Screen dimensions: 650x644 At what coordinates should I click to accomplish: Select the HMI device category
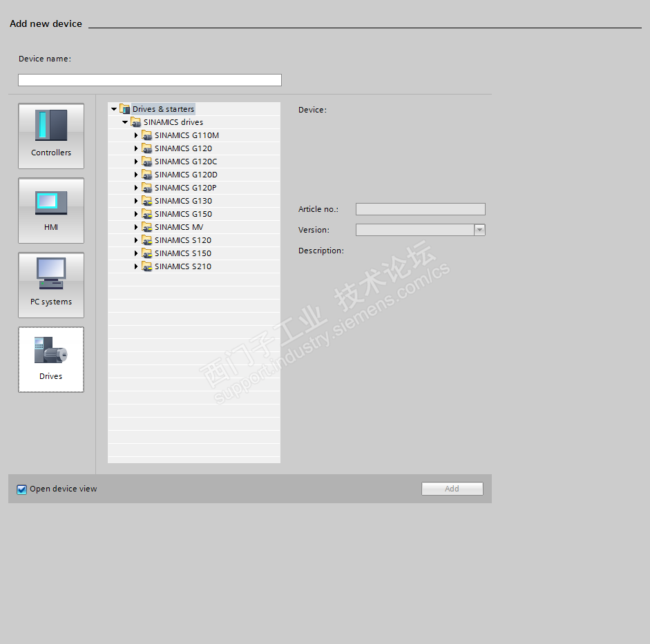(x=51, y=211)
